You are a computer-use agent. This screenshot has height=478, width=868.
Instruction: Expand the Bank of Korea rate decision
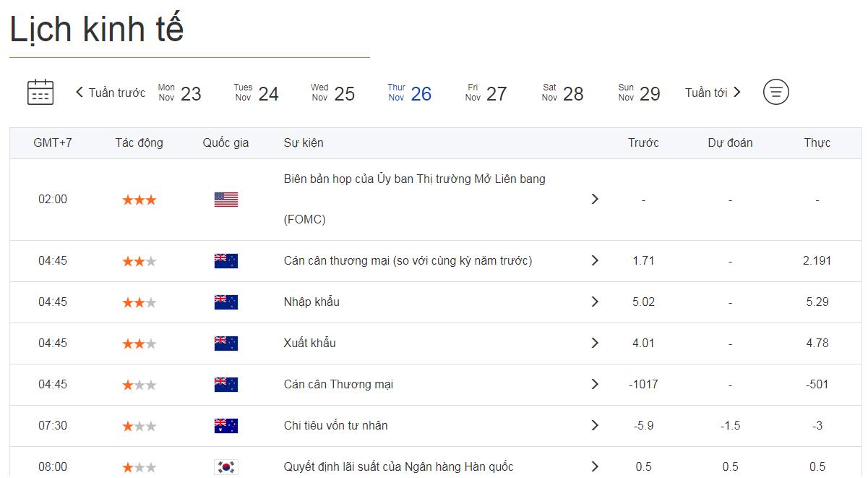click(x=595, y=466)
